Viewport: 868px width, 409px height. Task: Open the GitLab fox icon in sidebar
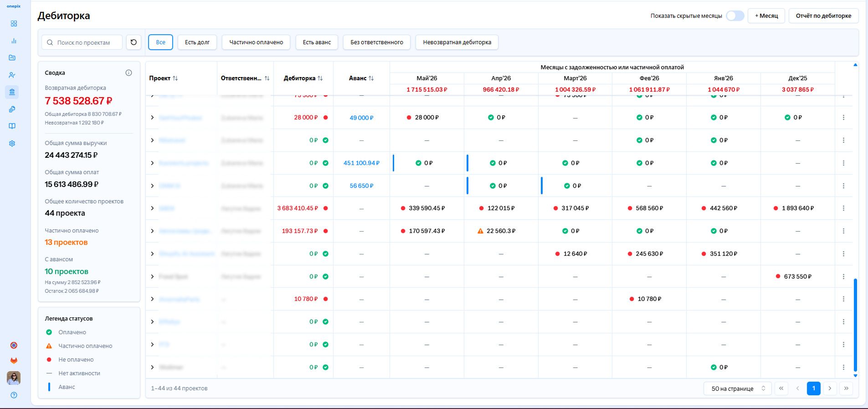point(14,360)
